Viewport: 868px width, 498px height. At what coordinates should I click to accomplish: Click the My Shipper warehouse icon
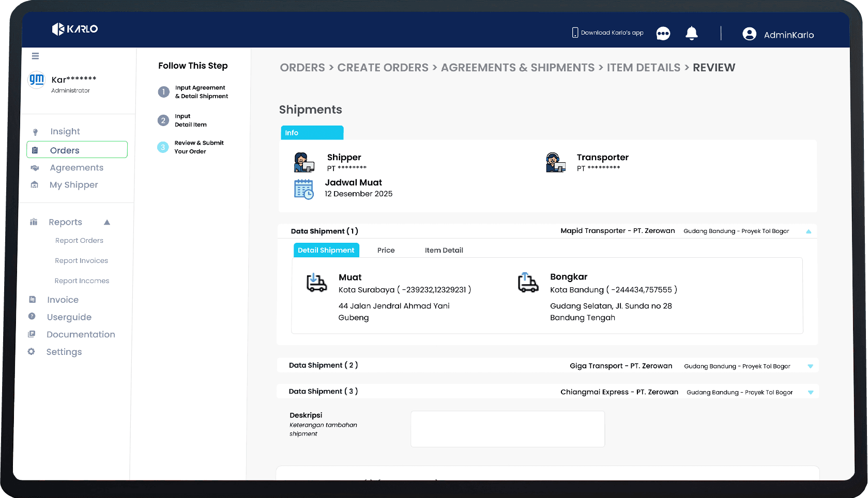pyautogui.click(x=35, y=185)
